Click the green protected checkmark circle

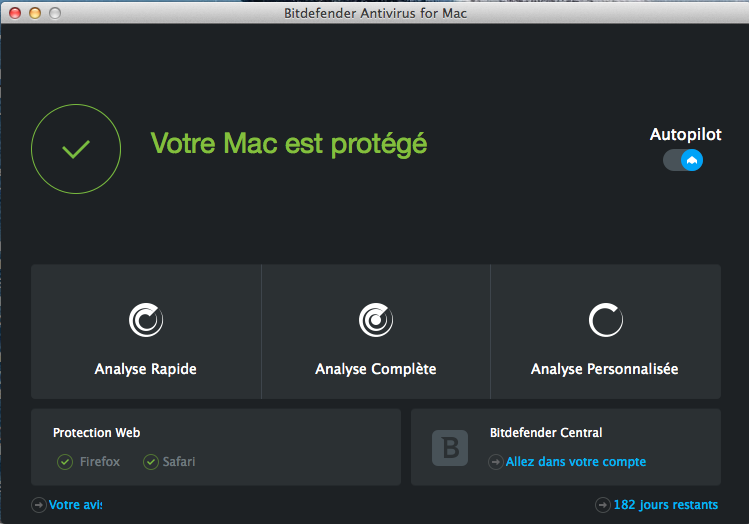point(76,149)
